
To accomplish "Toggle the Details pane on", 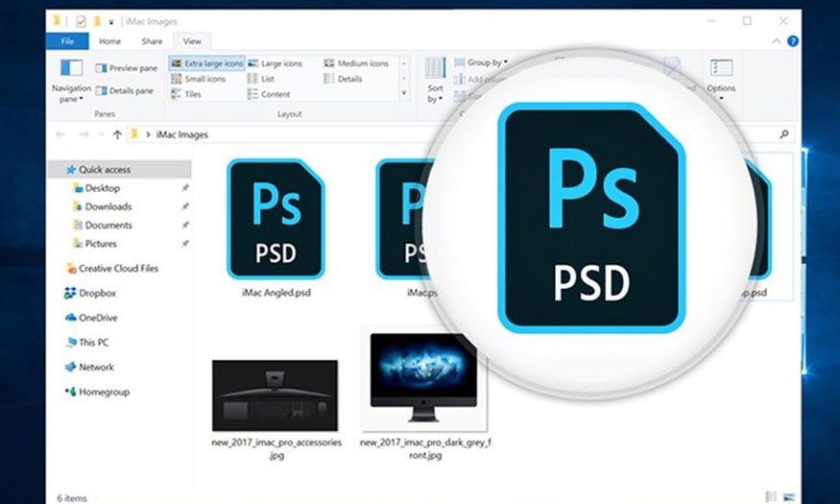I will pyautogui.click(x=126, y=91).
